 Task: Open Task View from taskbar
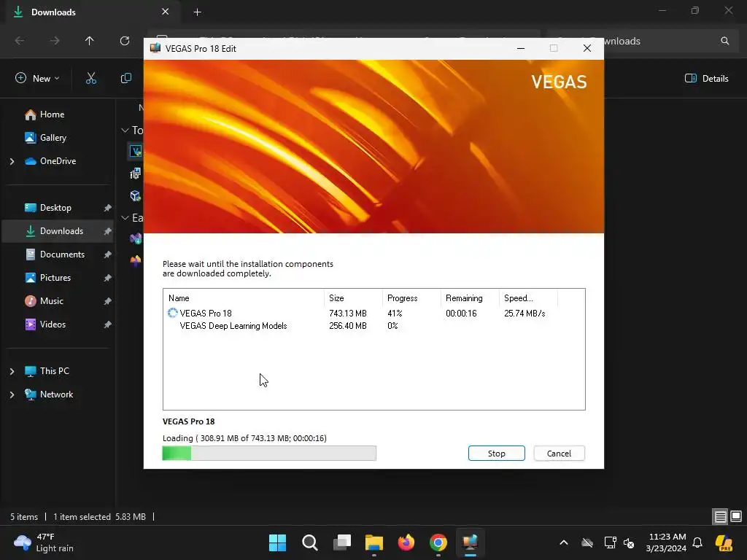pos(342,542)
